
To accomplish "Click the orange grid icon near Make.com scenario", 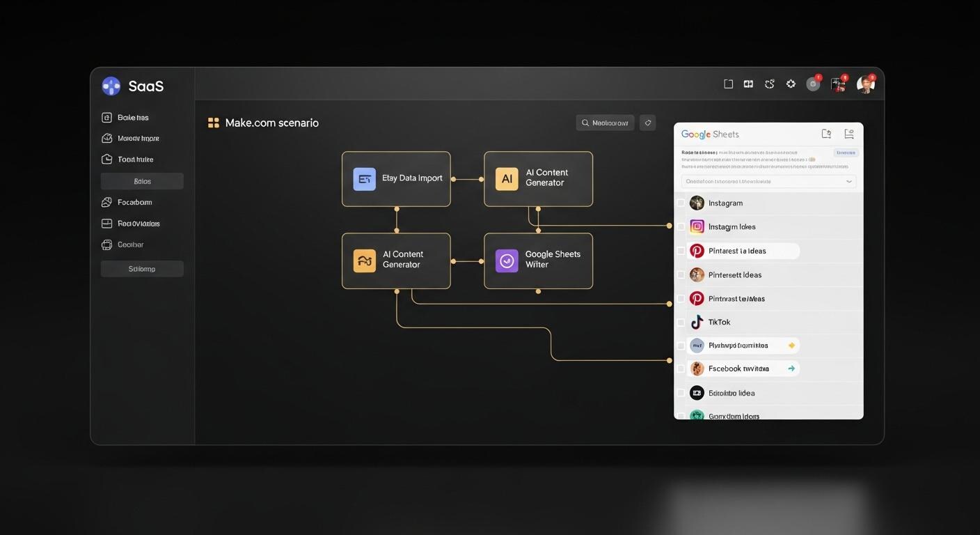I will (214, 123).
